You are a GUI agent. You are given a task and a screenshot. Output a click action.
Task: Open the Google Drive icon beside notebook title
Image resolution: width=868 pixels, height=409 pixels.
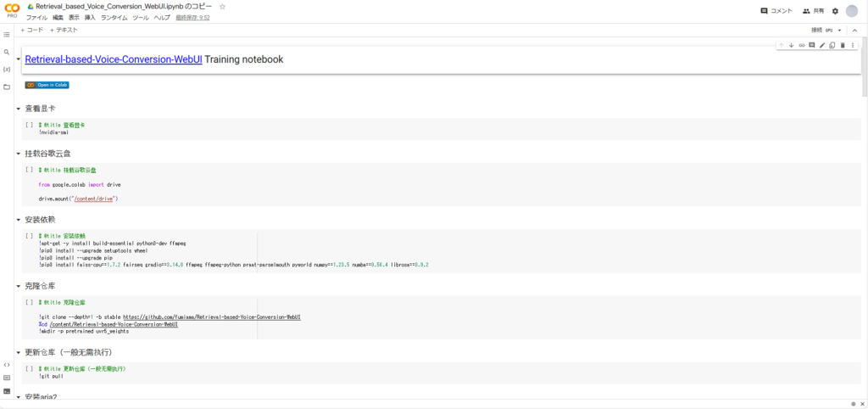(31, 7)
